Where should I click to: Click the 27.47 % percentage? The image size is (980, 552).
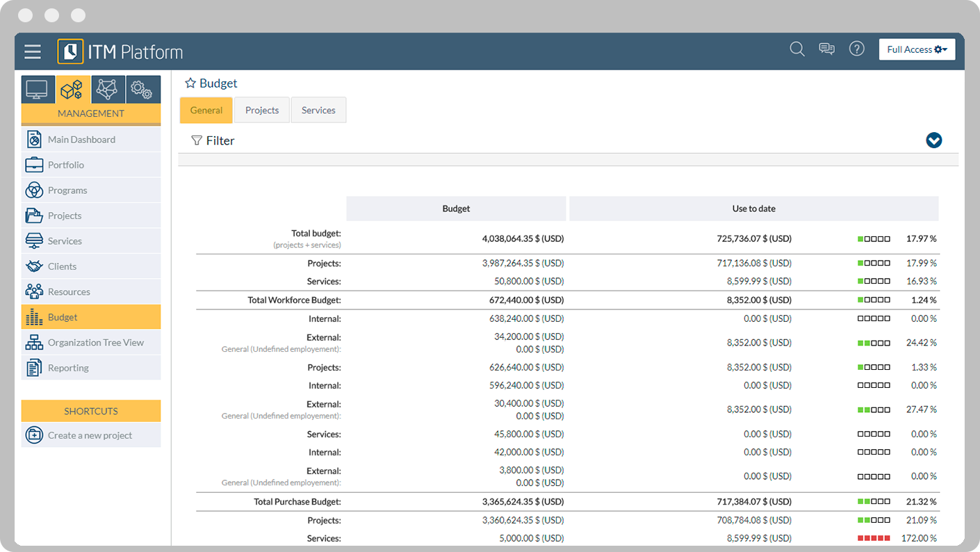[922, 410]
